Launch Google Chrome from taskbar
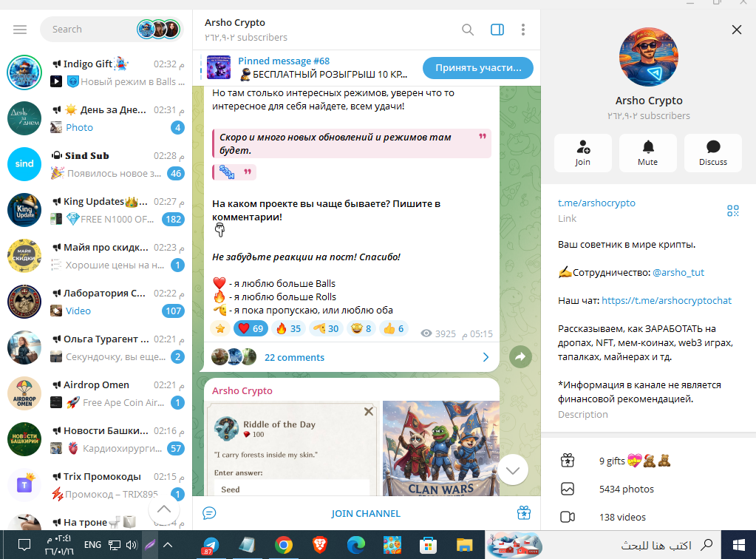 [284, 545]
